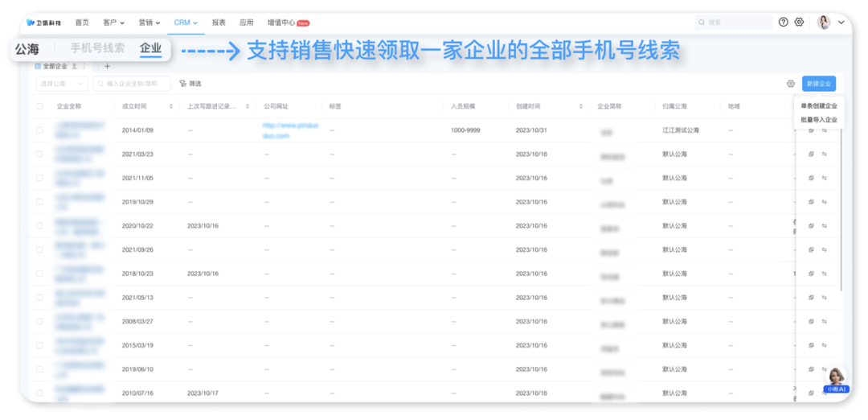868x420 pixels.
Task: Expand the 选择公海 dropdown
Action: tap(63, 84)
